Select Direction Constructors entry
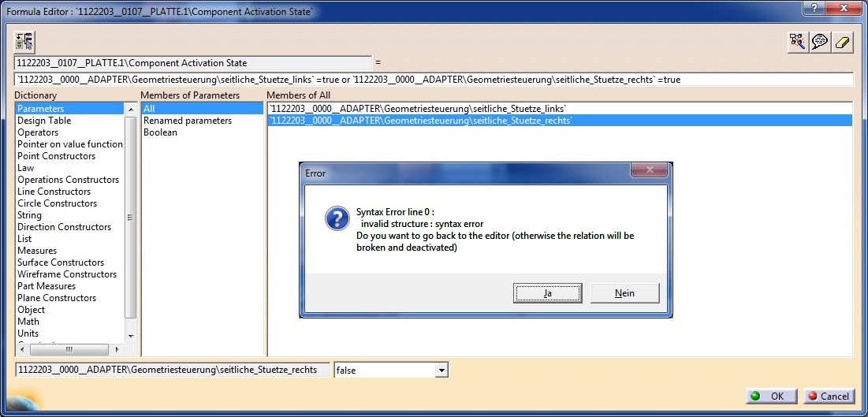The width and height of the screenshot is (868, 417). [x=64, y=226]
